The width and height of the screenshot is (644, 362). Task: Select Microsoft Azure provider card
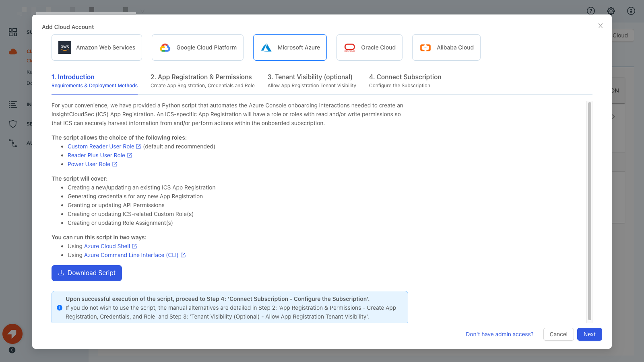(x=290, y=47)
